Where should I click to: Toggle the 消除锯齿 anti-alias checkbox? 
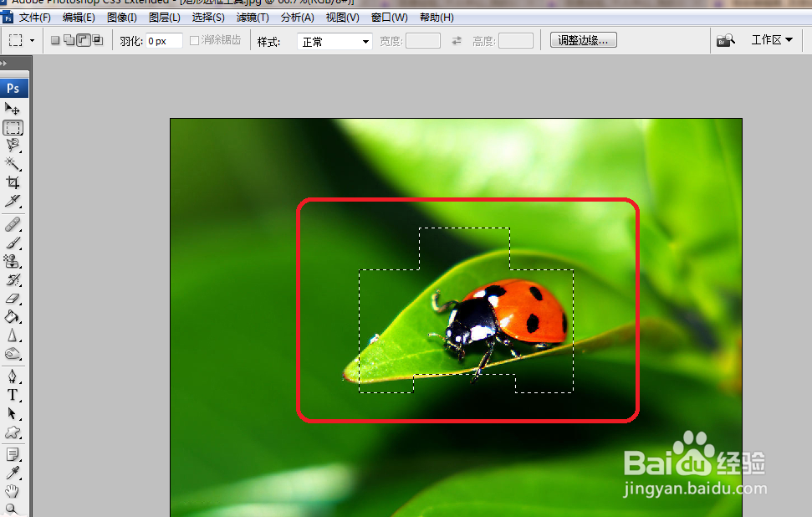195,40
